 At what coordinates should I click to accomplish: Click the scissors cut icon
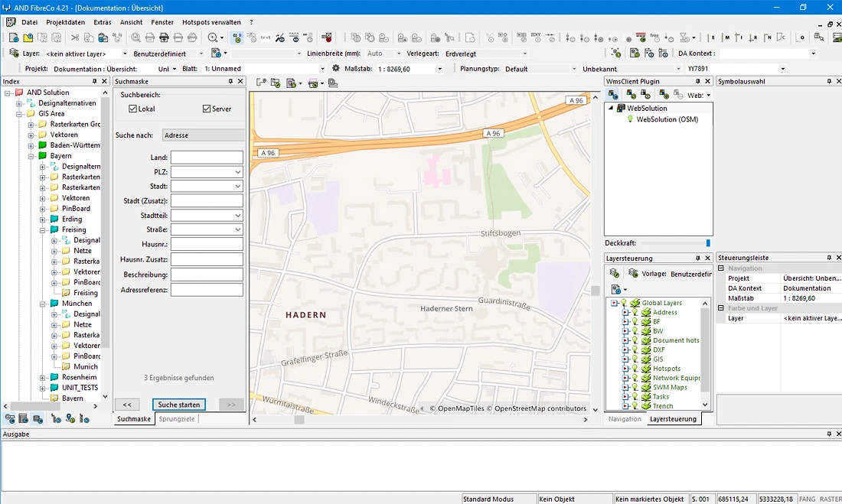[x=75, y=37]
